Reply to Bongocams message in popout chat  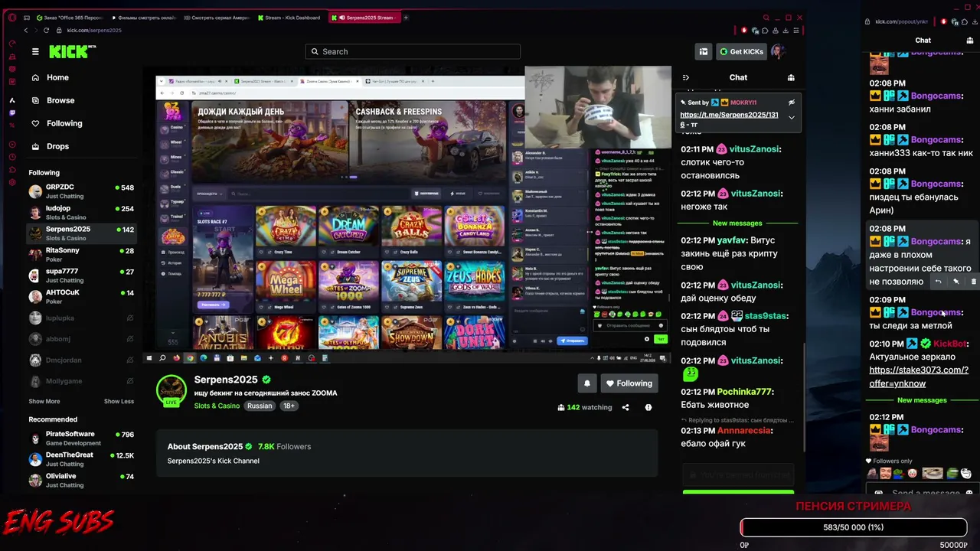click(938, 282)
